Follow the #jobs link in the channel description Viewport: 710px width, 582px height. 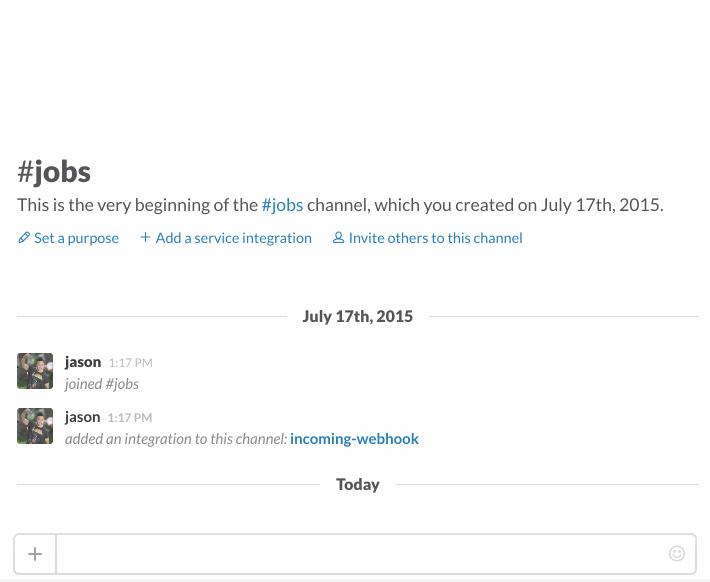coord(282,206)
